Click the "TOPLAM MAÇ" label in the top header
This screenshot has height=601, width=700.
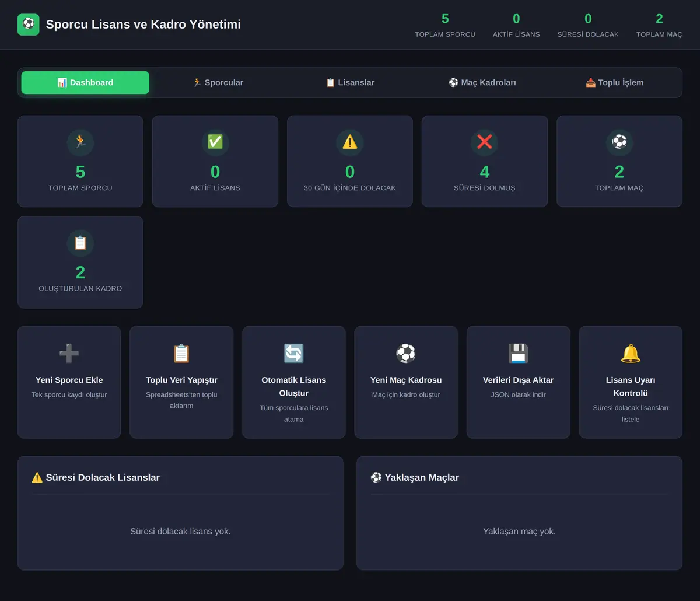[x=659, y=34]
